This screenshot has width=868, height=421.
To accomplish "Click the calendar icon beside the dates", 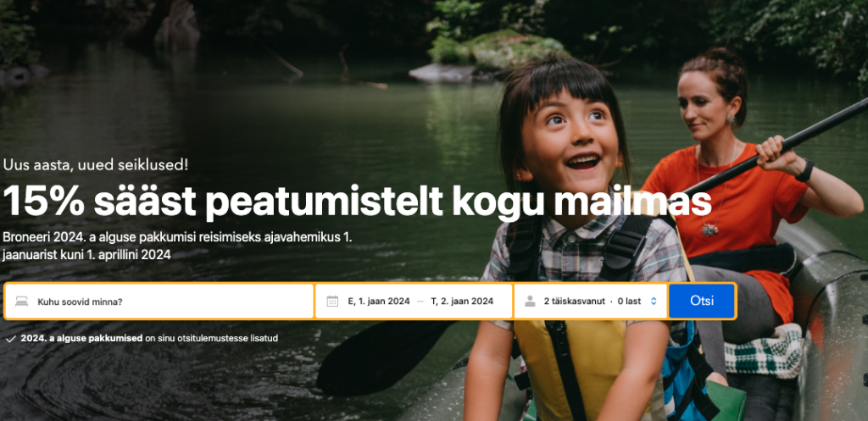I will point(332,301).
